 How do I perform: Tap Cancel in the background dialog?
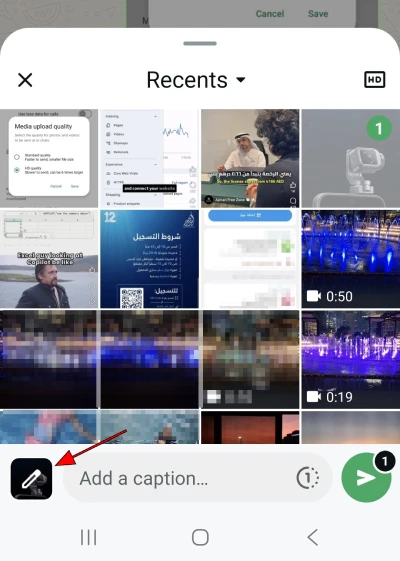[270, 14]
